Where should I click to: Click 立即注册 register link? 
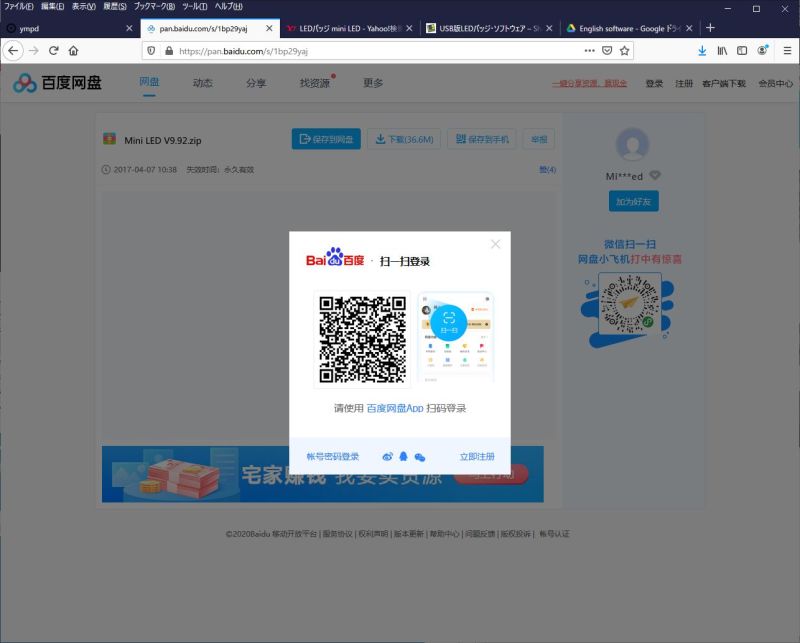click(x=477, y=457)
